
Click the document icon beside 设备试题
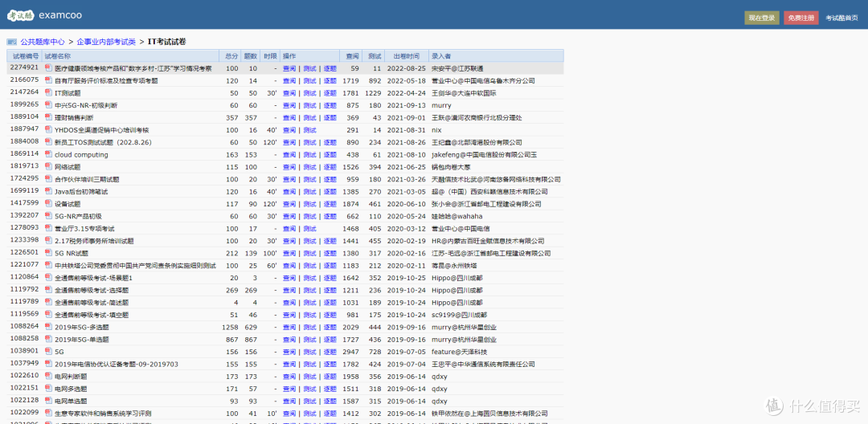[48, 203]
